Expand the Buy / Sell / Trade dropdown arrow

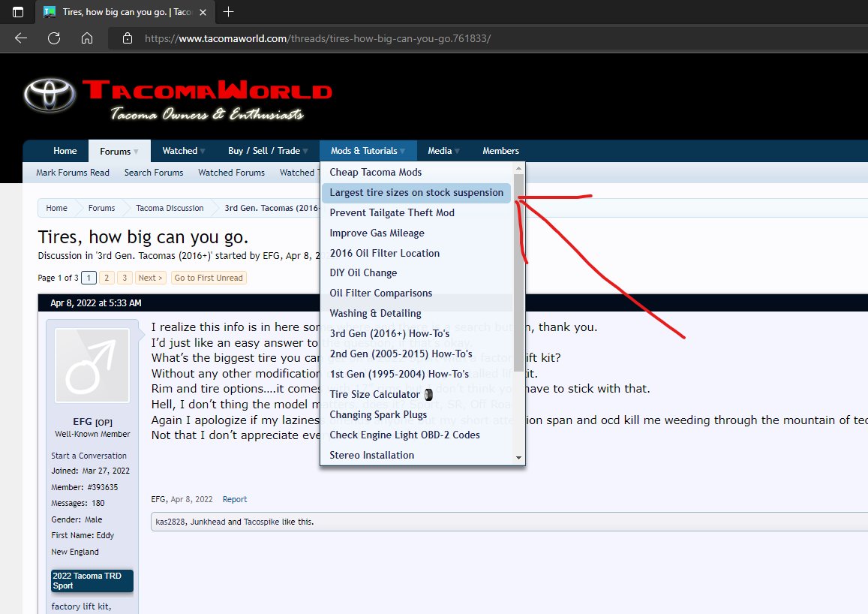coord(305,151)
